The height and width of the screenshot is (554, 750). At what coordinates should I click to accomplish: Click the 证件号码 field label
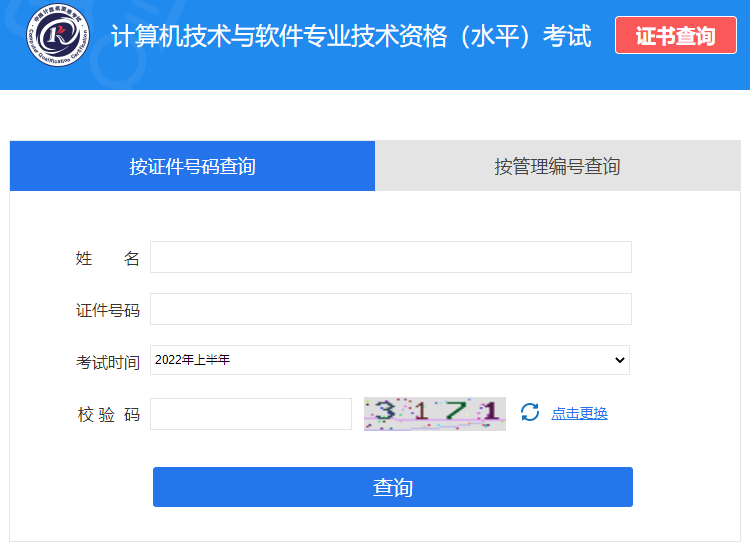107,310
